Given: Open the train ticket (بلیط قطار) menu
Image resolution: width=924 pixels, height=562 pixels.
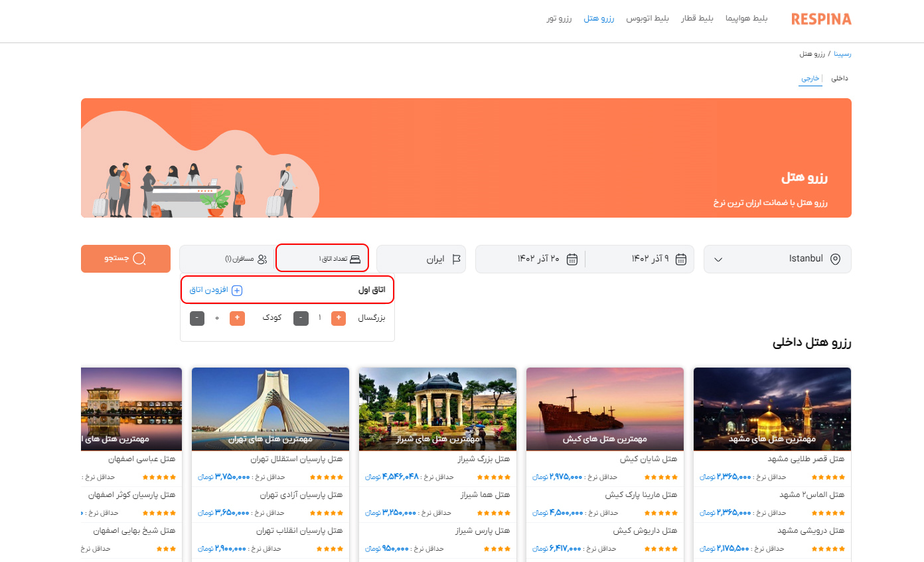Looking at the screenshot, I should 697,19.
